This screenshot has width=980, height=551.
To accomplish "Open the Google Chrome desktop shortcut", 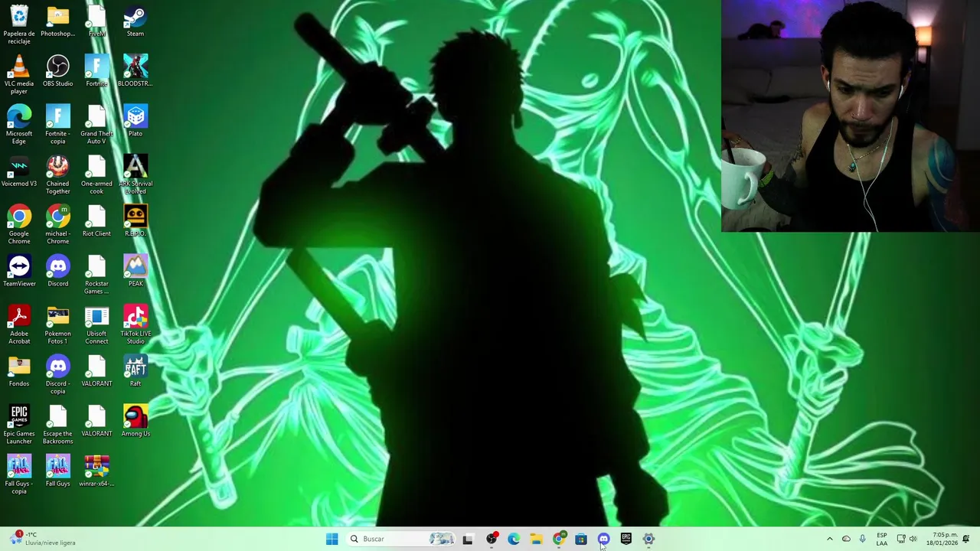I will [19, 224].
